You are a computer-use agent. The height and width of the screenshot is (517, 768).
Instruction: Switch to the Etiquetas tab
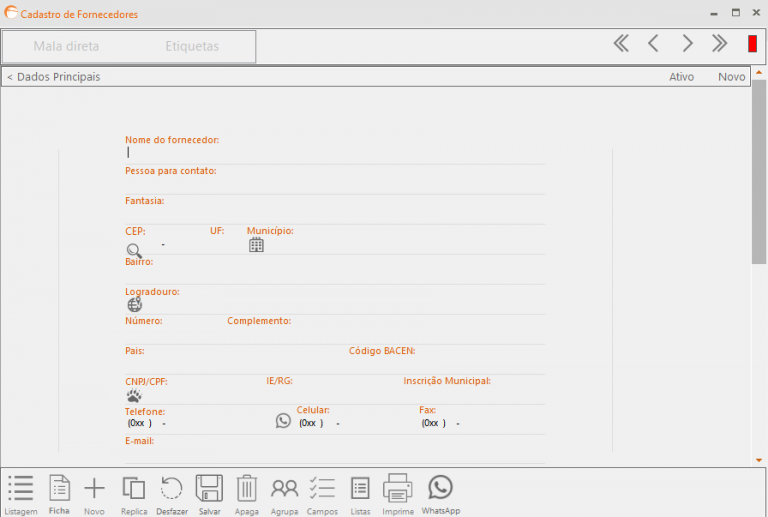pos(192,46)
